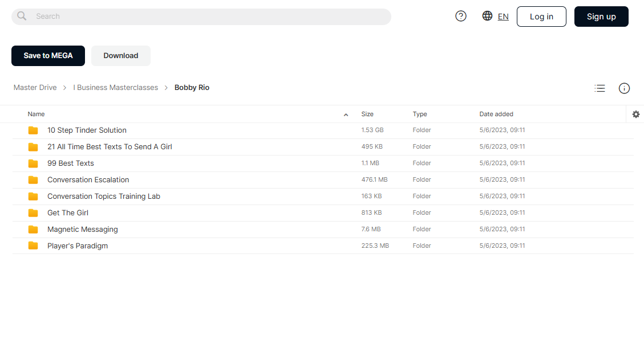Click the Magnetic Messaging folder icon
Image resolution: width=644 pixels, height=364 pixels.
33,230
